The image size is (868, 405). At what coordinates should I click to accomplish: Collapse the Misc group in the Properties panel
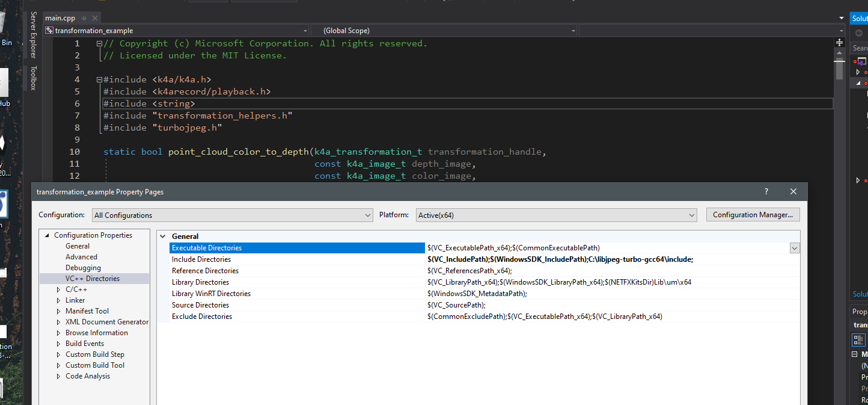(854, 354)
